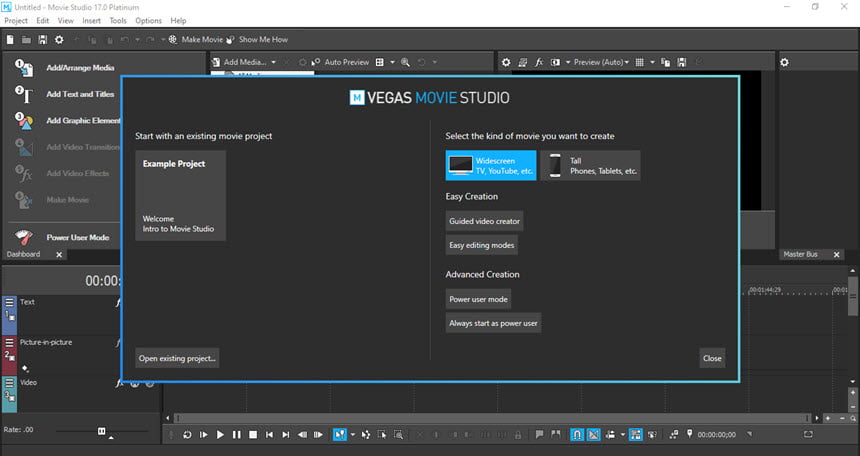Expand the Add Media dropdown arrow
The width and height of the screenshot is (860, 456).
click(274, 62)
